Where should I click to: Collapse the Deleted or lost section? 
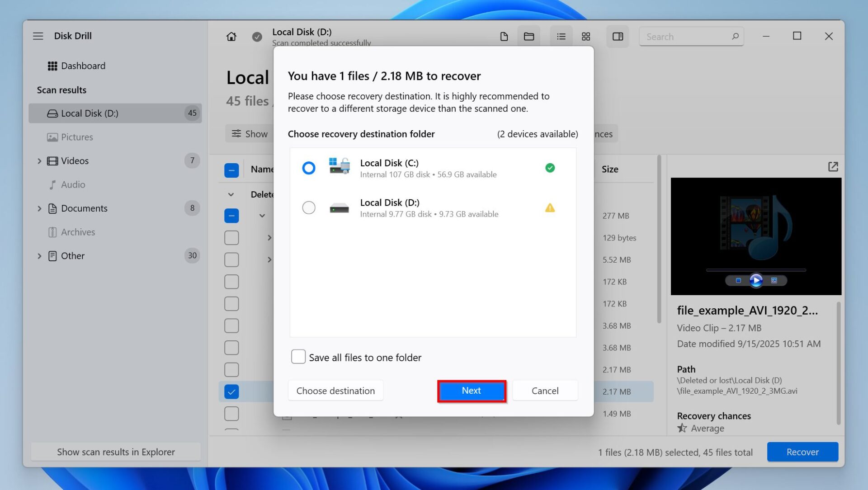coord(231,194)
